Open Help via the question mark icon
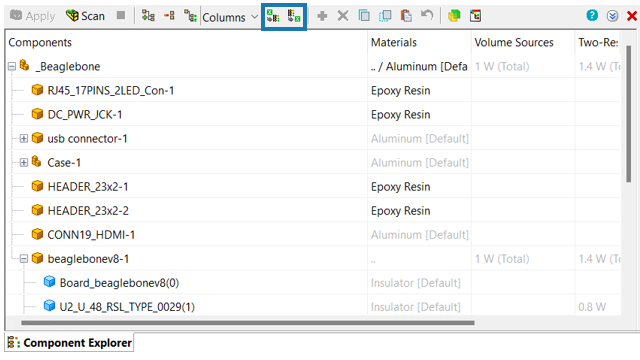640x360 pixels. pos(592,16)
